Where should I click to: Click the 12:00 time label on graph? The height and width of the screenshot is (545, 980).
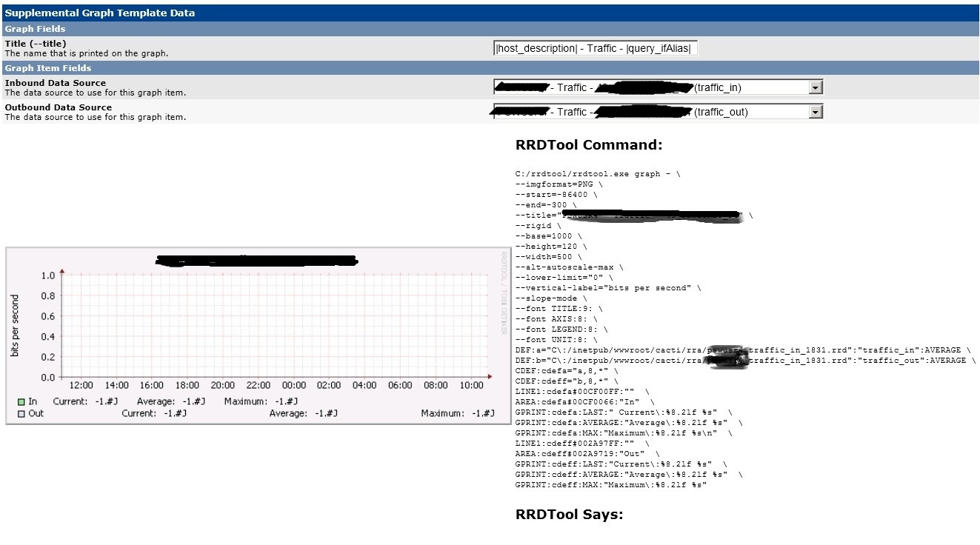pyautogui.click(x=81, y=386)
